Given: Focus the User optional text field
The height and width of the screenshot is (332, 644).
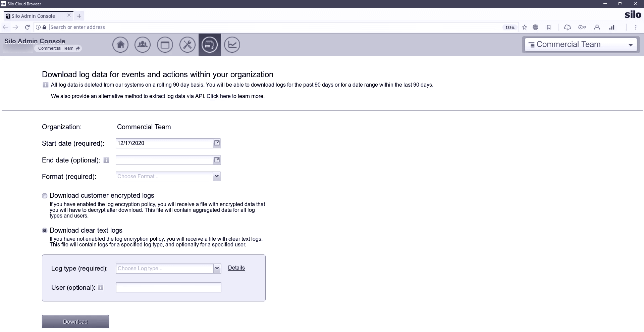Looking at the screenshot, I should click(x=169, y=287).
